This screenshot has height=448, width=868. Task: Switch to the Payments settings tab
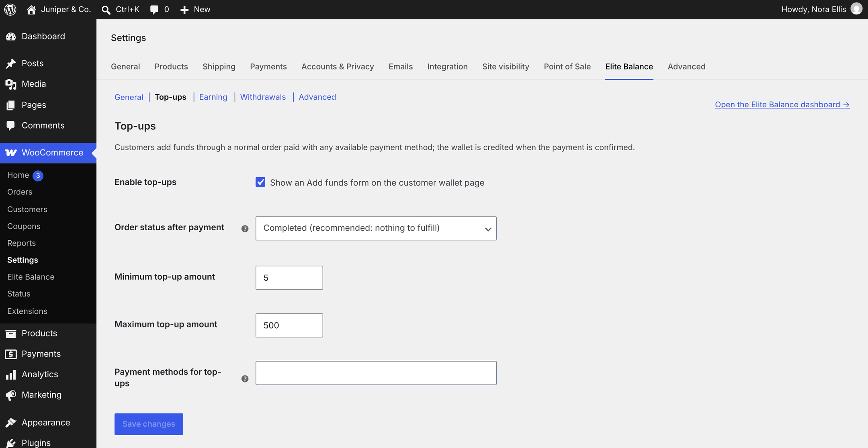268,67
